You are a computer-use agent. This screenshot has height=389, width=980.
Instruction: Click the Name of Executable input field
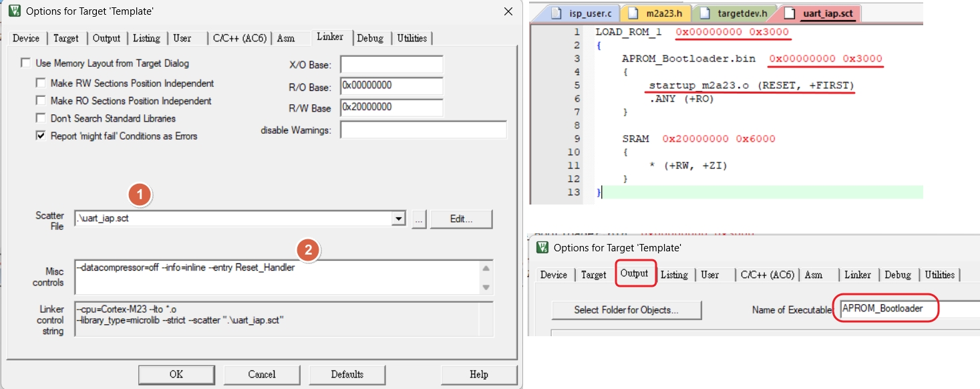pyautogui.click(x=909, y=309)
